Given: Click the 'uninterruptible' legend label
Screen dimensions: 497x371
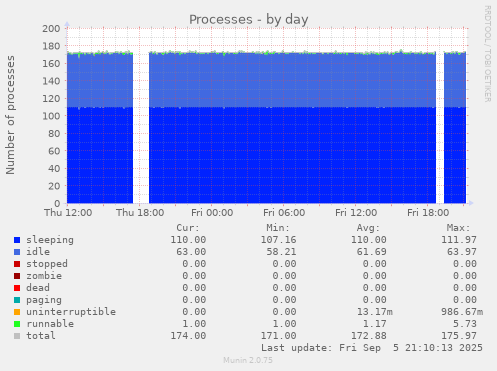Looking at the screenshot, I should pyautogui.click(x=71, y=312).
